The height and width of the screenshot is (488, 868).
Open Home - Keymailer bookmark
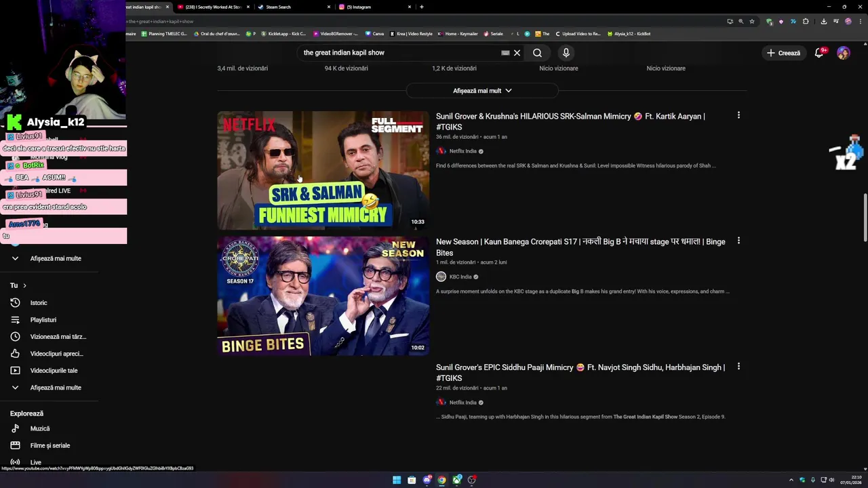click(x=458, y=33)
